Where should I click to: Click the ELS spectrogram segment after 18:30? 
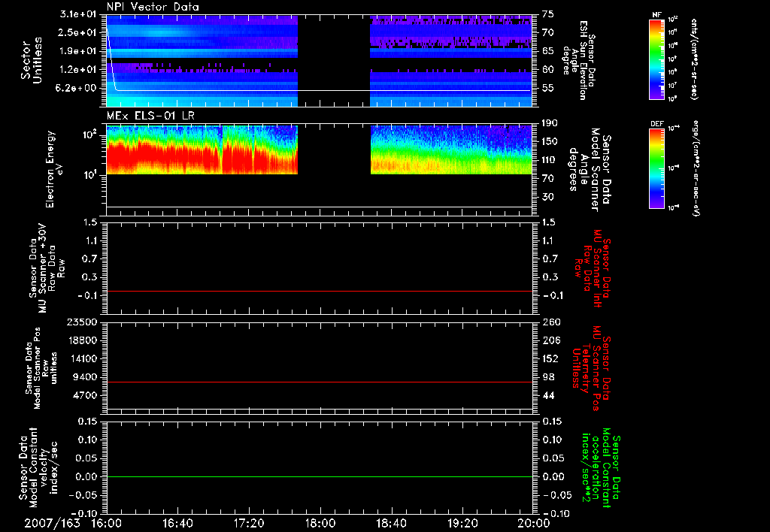451,150
